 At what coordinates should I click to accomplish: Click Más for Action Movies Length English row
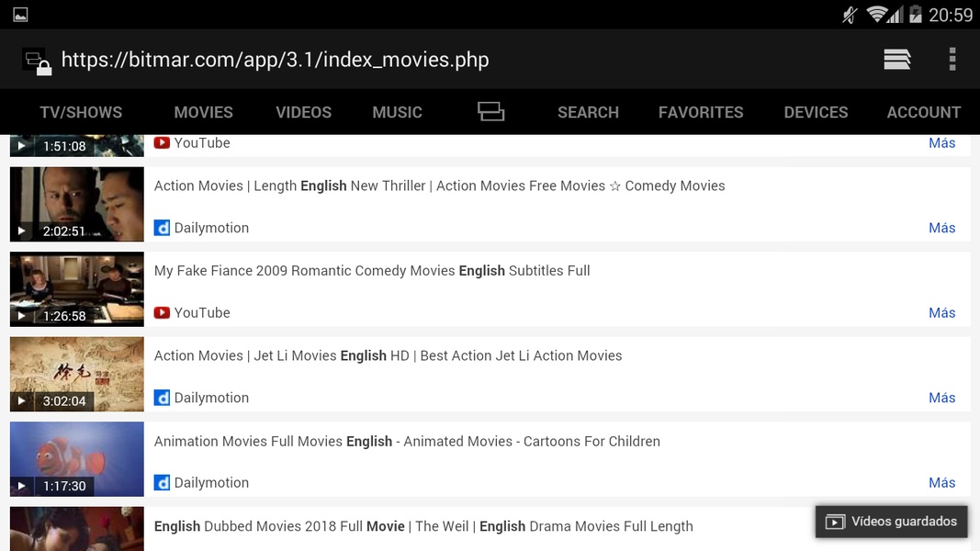pyautogui.click(x=941, y=228)
